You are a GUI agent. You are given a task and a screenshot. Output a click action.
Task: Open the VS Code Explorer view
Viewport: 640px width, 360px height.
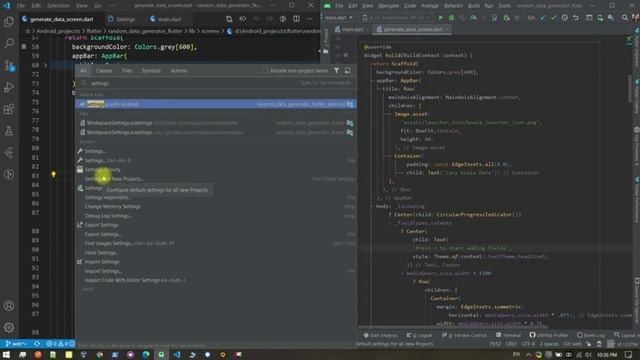click(9, 22)
